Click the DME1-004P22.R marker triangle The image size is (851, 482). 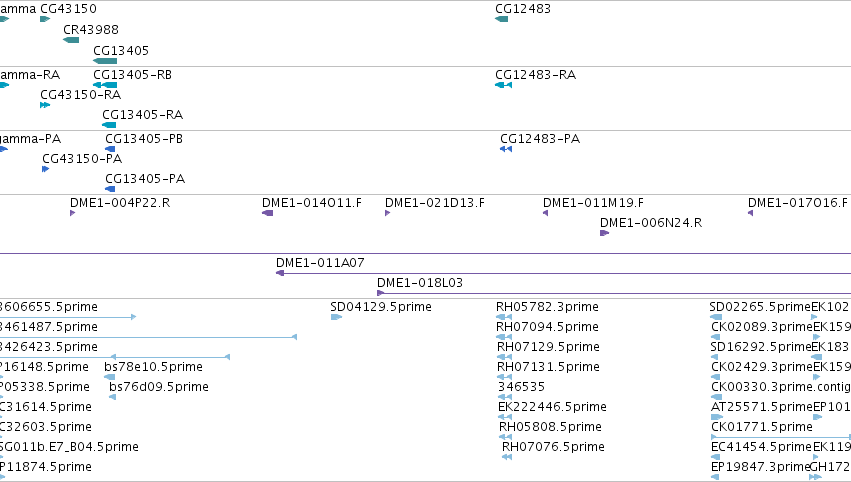(73, 213)
